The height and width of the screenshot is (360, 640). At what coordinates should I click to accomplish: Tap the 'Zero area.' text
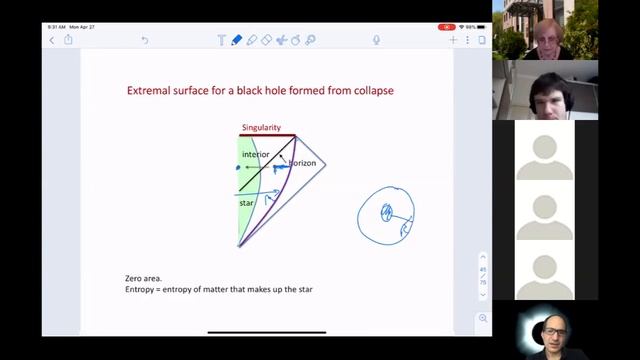click(143, 278)
